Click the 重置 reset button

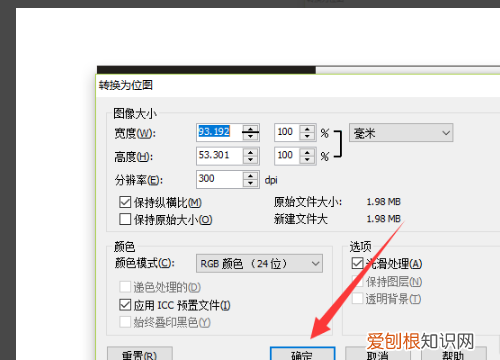140,353
